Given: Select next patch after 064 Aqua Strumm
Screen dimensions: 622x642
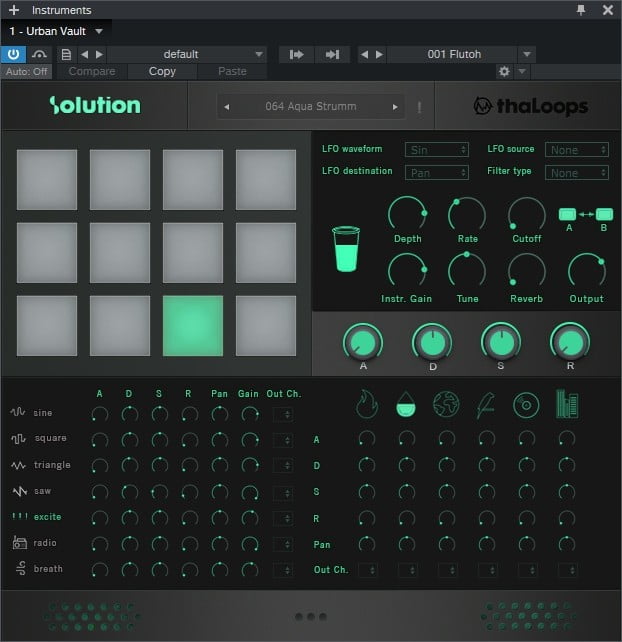Looking at the screenshot, I should click(x=395, y=107).
